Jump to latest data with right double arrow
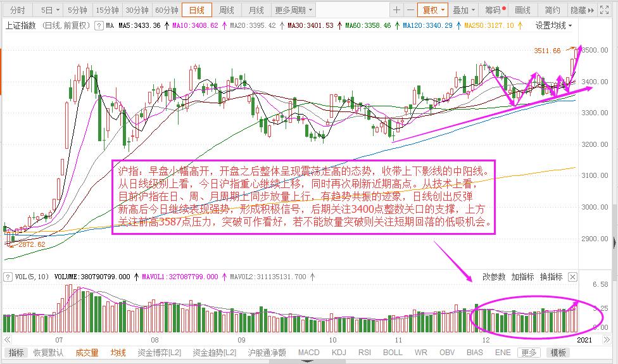 click(x=607, y=339)
